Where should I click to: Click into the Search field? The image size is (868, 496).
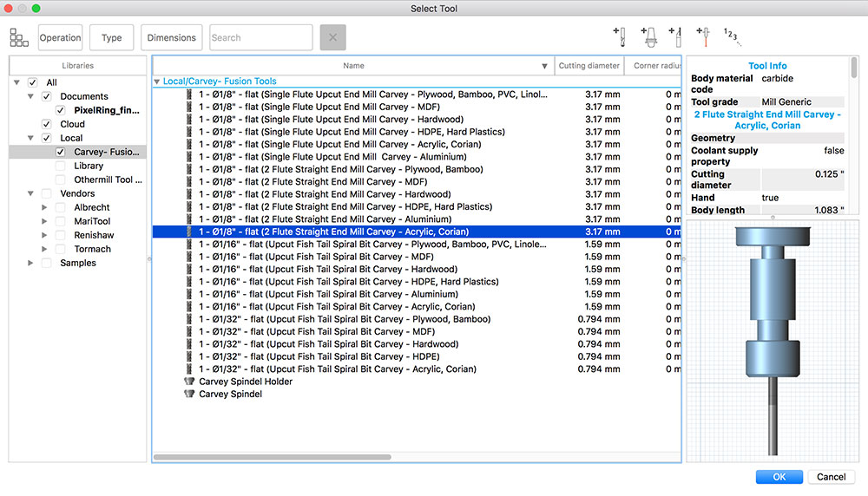click(x=260, y=37)
